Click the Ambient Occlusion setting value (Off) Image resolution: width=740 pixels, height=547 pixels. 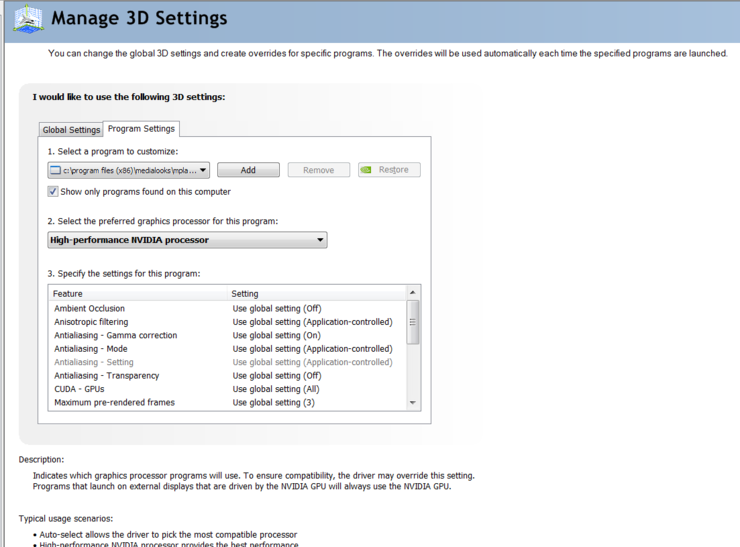[x=277, y=308]
